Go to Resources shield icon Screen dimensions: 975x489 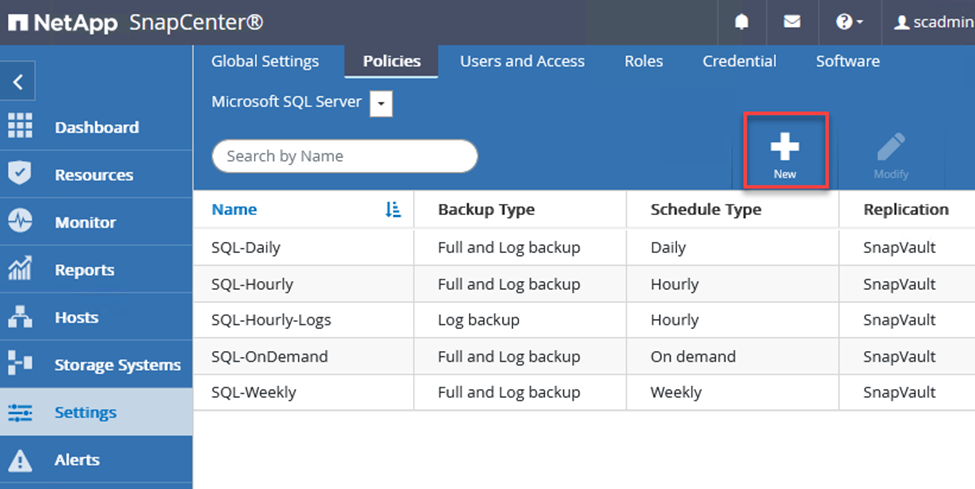click(x=20, y=175)
